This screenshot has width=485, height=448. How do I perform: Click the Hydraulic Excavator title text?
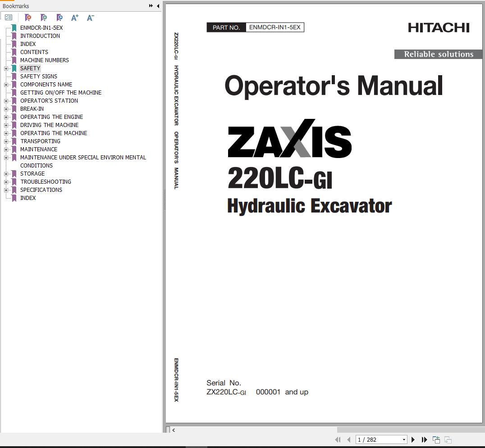[x=309, y=206]
